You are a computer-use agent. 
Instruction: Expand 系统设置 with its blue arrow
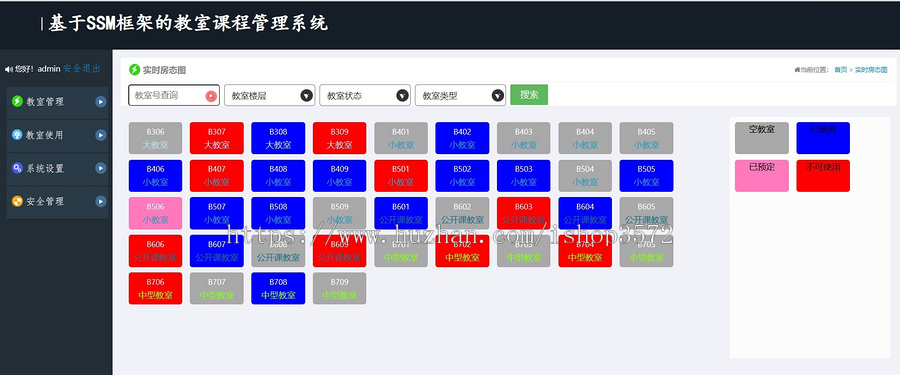(x=101, y=168)
